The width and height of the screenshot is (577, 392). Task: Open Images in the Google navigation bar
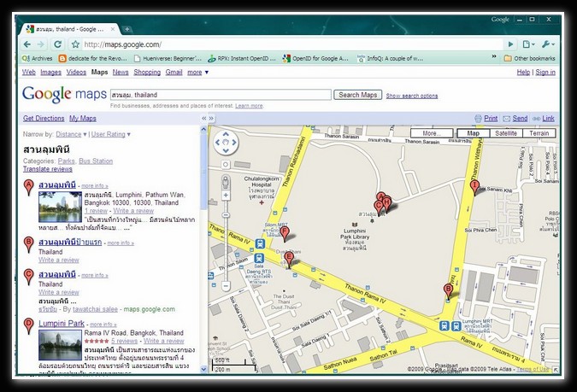click(50, 72)
